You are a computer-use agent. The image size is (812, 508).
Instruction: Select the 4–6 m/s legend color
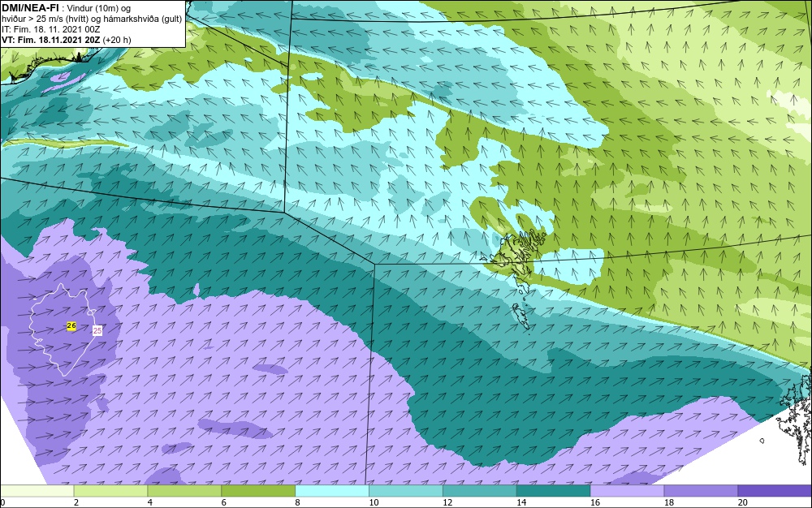coord(184,491)
